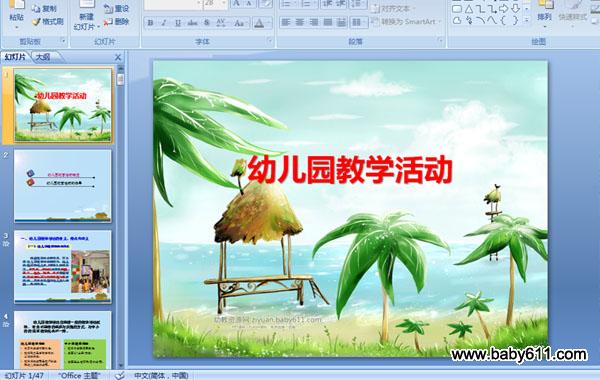Expand the Font (字体) dialog launcher
Viewport: 600px width, 380px height.
269,41
